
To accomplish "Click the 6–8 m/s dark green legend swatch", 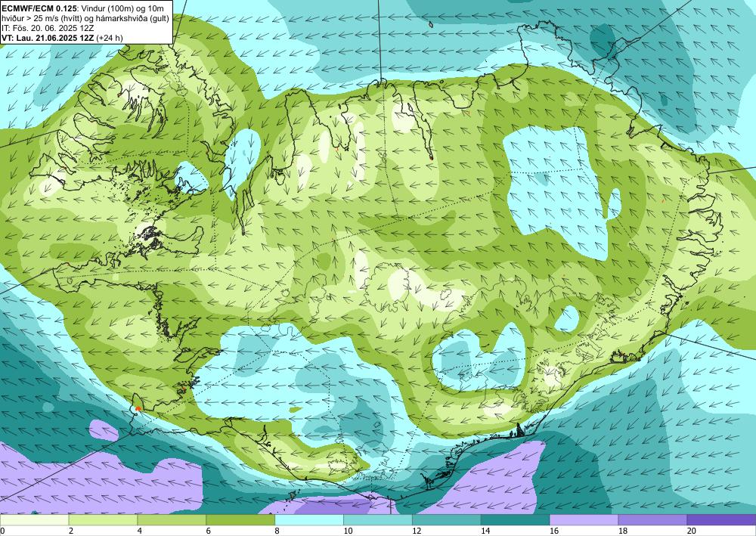I will 240,520.
